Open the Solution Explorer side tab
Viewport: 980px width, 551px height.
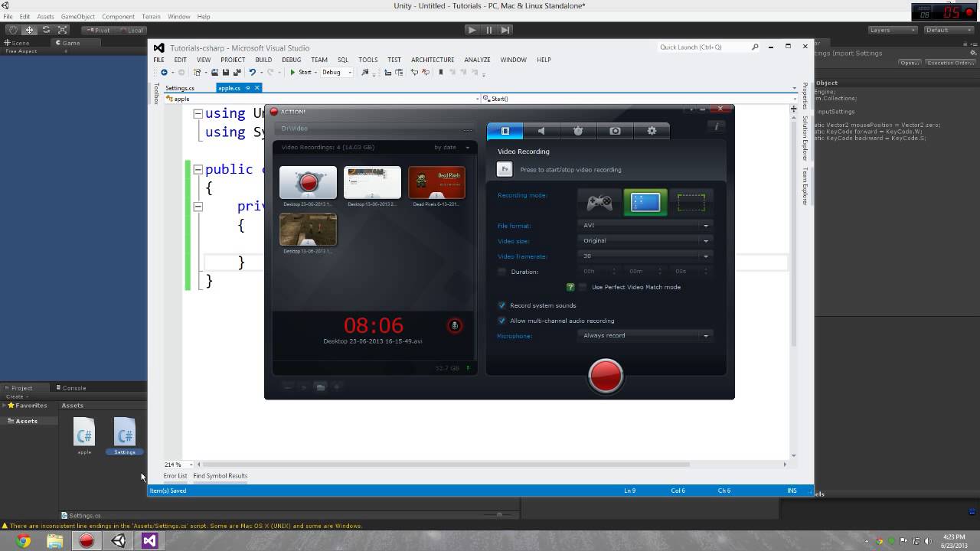point(805,140)
